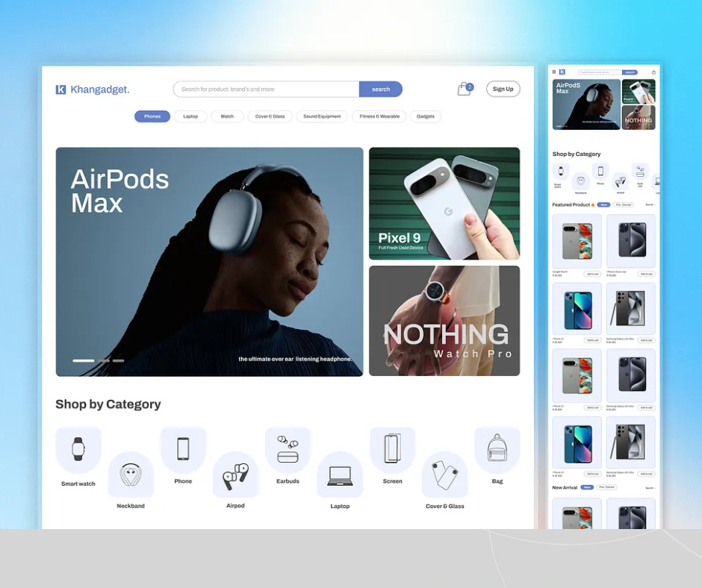
Task: Open the NOTHING watch banner in mobile mockup
Action: (x=639, y=118)
